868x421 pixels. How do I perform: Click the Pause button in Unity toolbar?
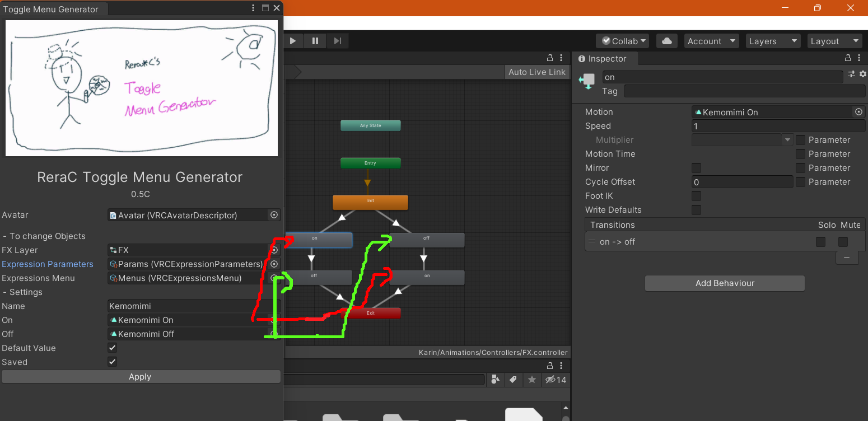[315, 41]
